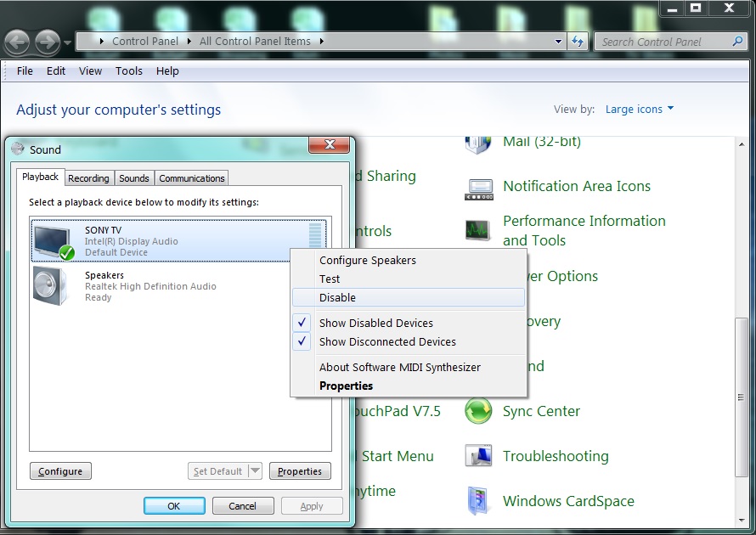Open the Windows CardSpace icon
This screenshot has height=535, width=756.
pyautogui.click(x=478, y=501)
